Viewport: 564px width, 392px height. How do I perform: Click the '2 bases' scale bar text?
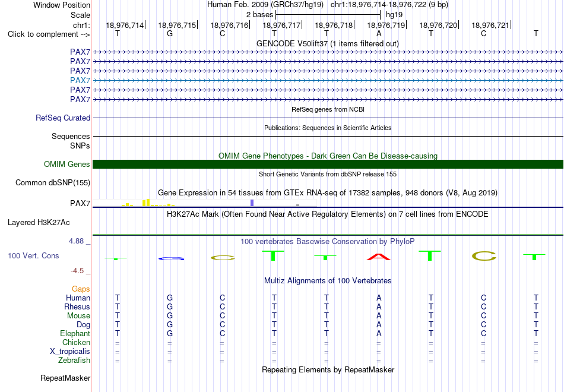[259, 15]
